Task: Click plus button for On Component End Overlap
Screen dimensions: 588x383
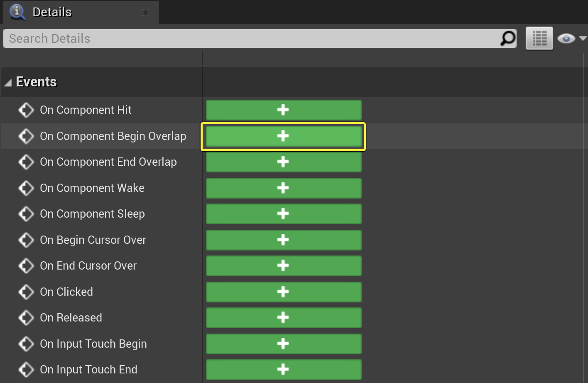Action: click(283, 162)
